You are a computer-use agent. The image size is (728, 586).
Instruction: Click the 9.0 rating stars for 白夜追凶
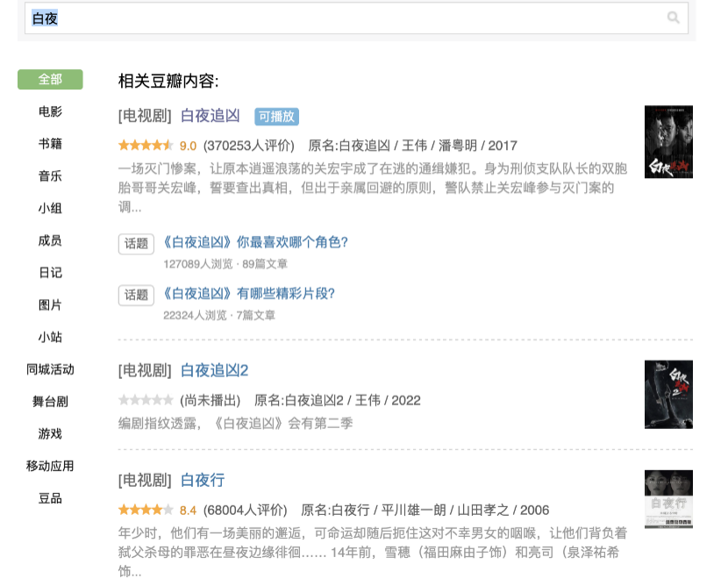click(x=146, y=146)
